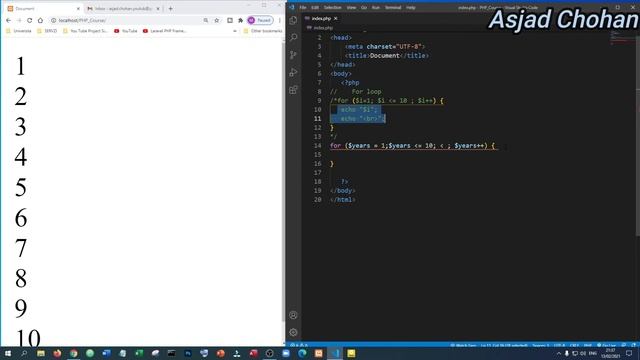Switch to VS Code from the taskbar
The width and height of the screenshot is (640, 360).
click(335, 353)
